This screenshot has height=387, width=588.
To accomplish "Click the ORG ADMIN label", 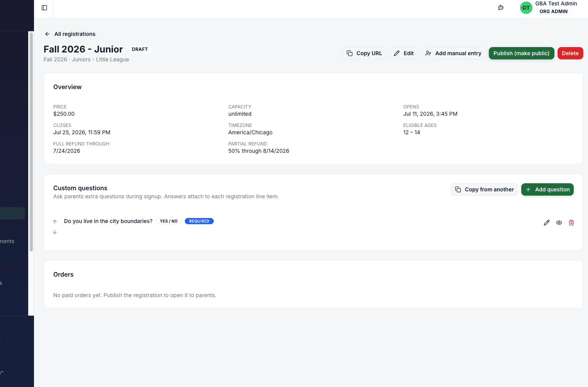I will 553,12.
